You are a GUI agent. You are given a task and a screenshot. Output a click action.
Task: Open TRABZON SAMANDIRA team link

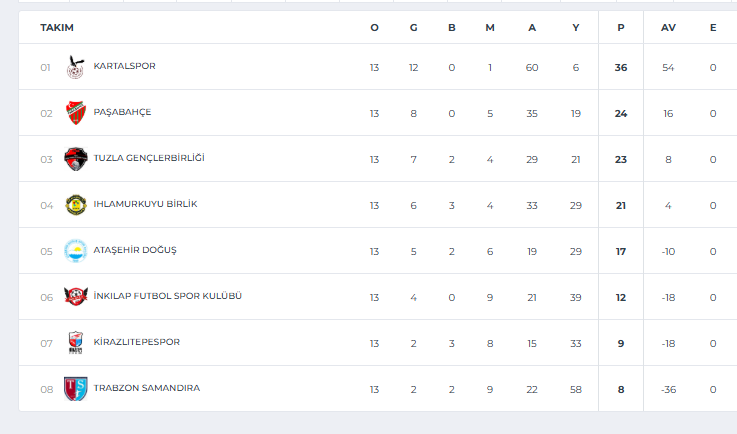[x=146, y=388]
